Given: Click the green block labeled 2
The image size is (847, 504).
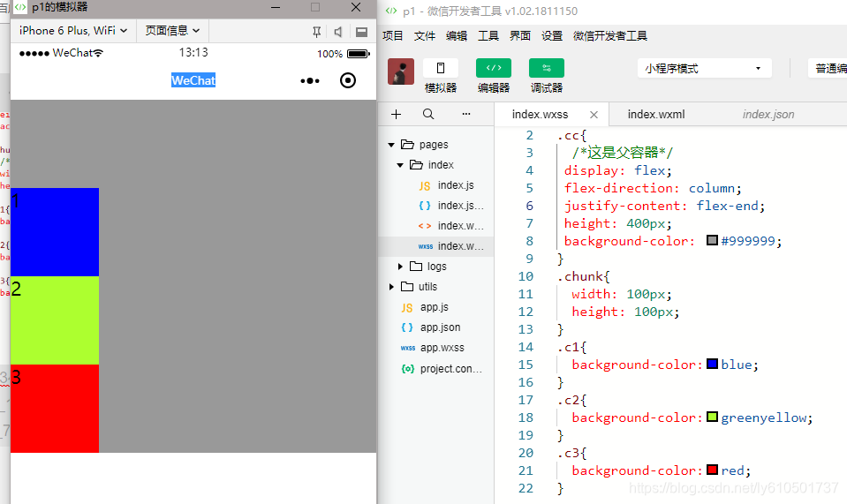Looking at the screenshot, I should 55,320.
